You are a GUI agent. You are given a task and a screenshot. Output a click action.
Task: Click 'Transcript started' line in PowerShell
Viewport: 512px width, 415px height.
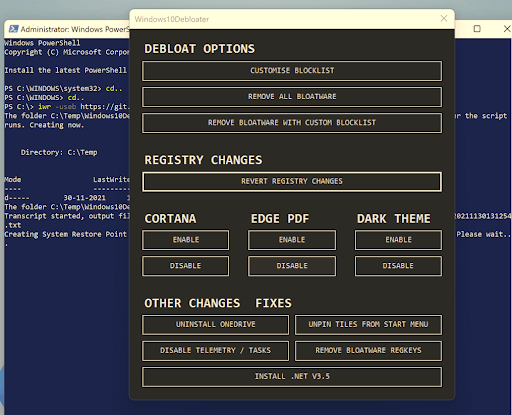67,216
